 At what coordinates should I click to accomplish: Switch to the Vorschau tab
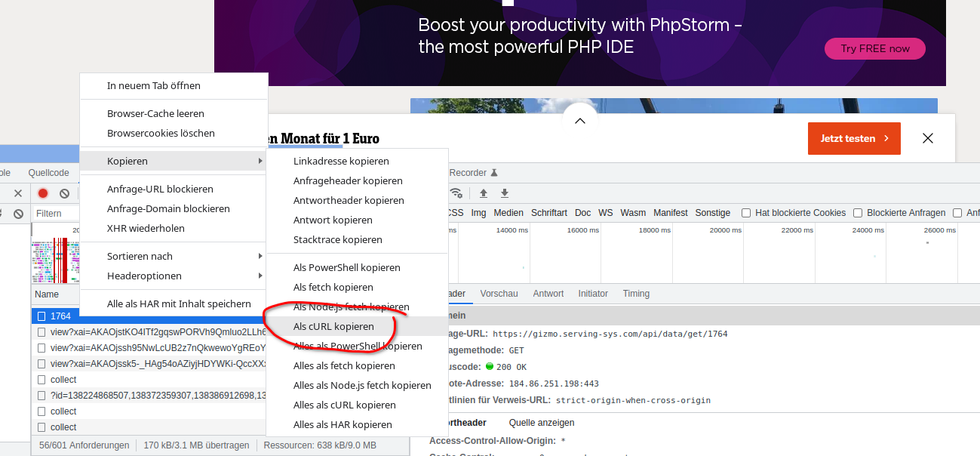pos(499,294)
